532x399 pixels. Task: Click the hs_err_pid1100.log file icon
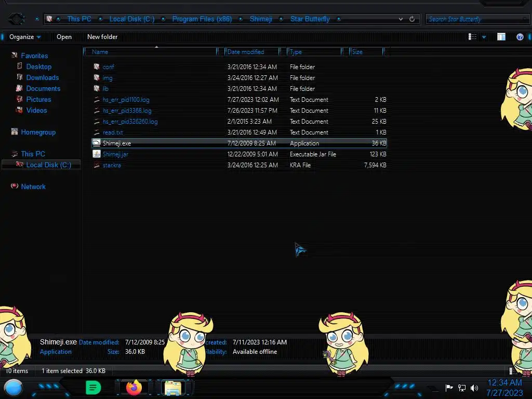(97, 100)
